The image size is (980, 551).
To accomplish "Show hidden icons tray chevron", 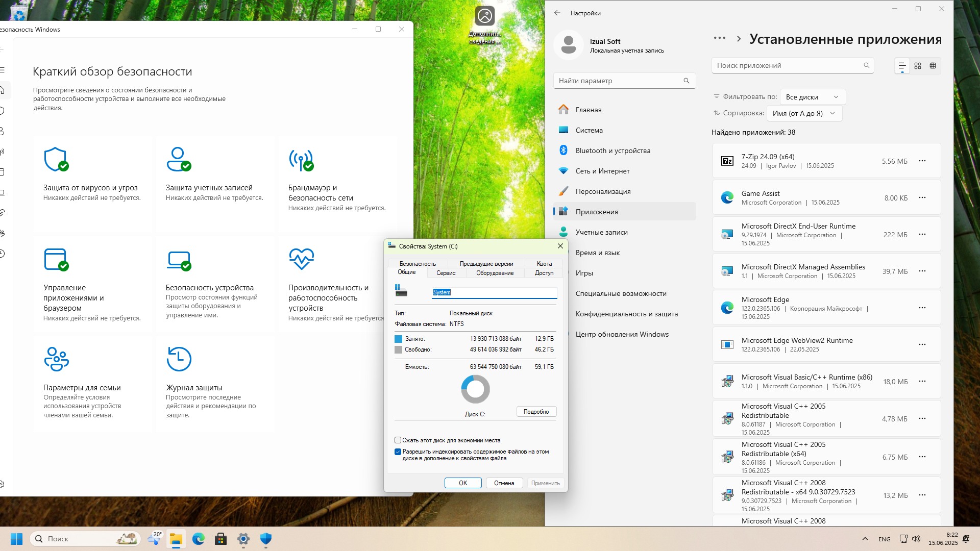I will coord(865,539).
